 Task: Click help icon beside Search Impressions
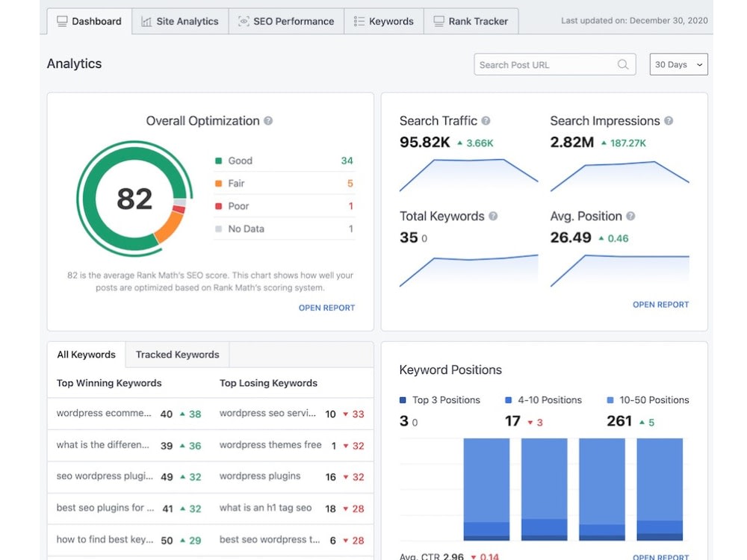669,121
